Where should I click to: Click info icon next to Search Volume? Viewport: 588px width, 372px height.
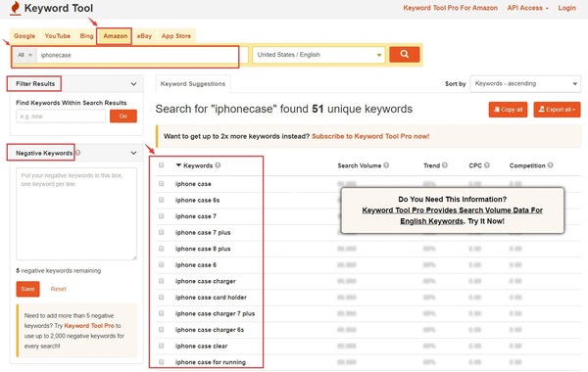point(386,165)
